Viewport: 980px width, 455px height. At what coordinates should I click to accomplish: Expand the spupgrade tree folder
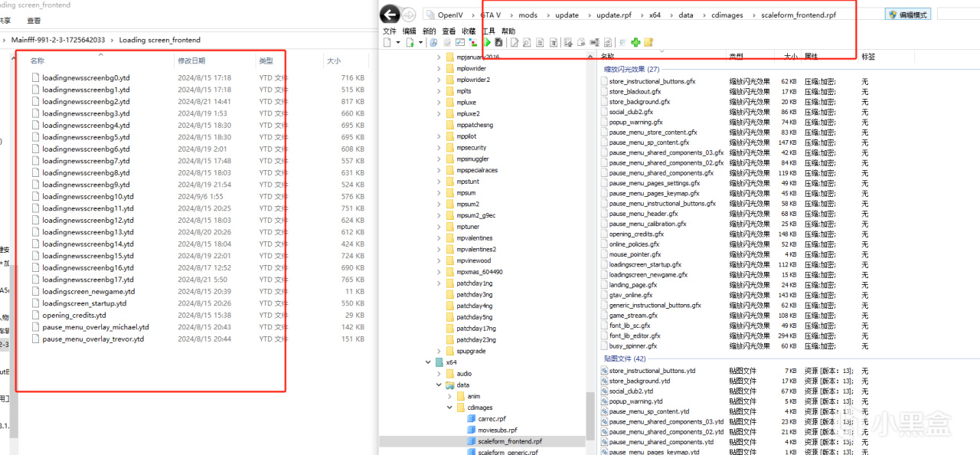pyautogui.click(x=439, y=351)
